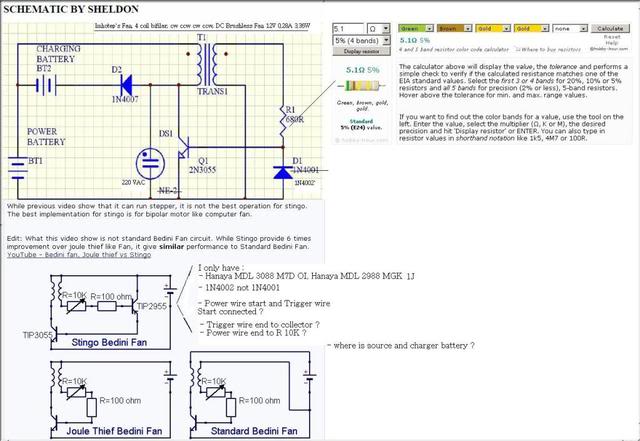Click the Reset link under Calculate
The height and width of the screenshot is (441, 640).
pos(612,37)
